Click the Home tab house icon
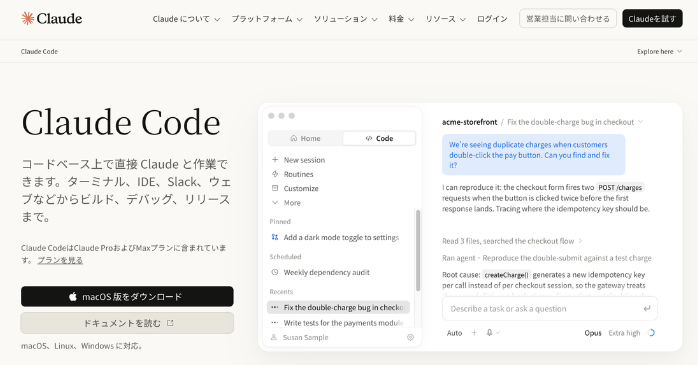 pyautogui.click(x=294, y=138)
